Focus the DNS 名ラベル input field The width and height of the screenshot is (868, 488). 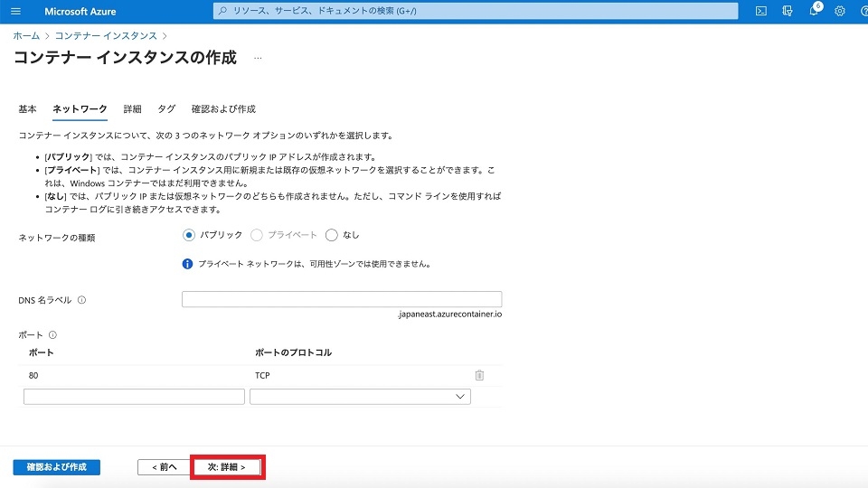342,299
